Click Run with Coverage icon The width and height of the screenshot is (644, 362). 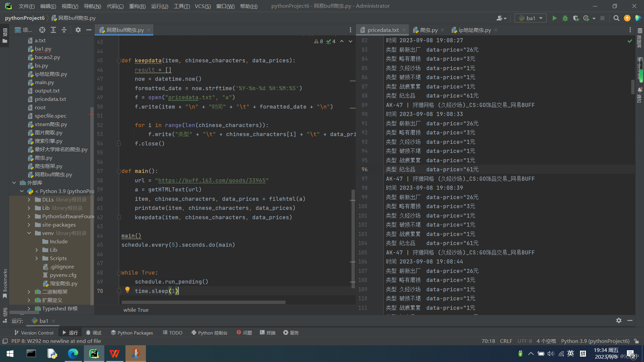click(576, 18)
